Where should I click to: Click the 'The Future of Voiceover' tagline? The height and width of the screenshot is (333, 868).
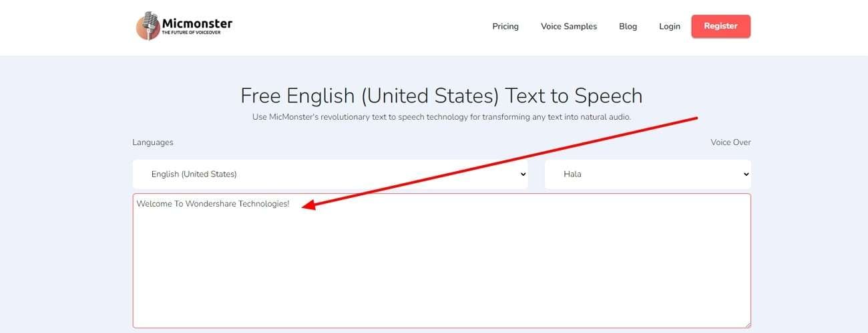[191, 32]
